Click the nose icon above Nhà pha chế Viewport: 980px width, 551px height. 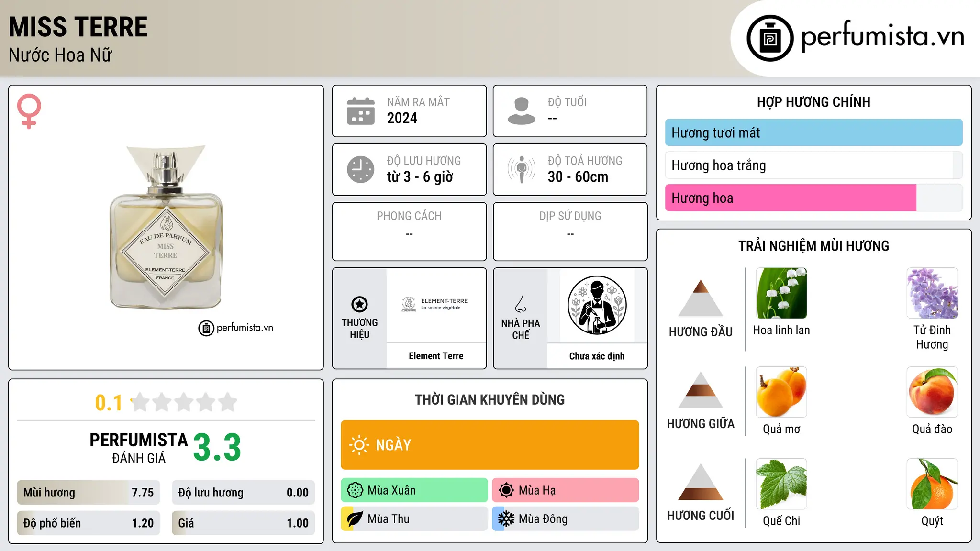(521, 304)
